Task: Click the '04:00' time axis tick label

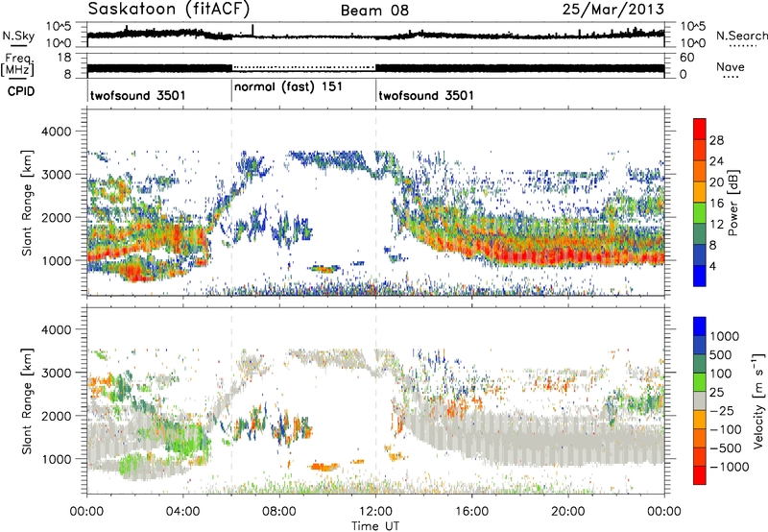Action: [x=182, y=512]
